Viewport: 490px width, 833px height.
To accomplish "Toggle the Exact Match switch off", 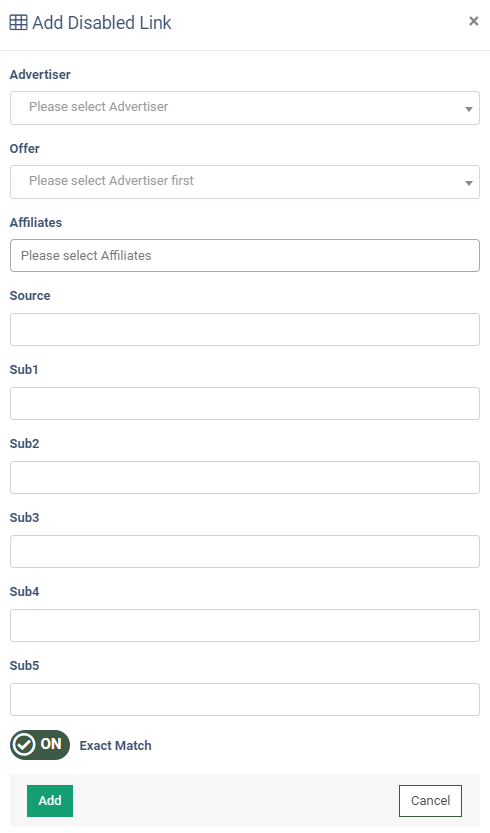I will point(40,744).
